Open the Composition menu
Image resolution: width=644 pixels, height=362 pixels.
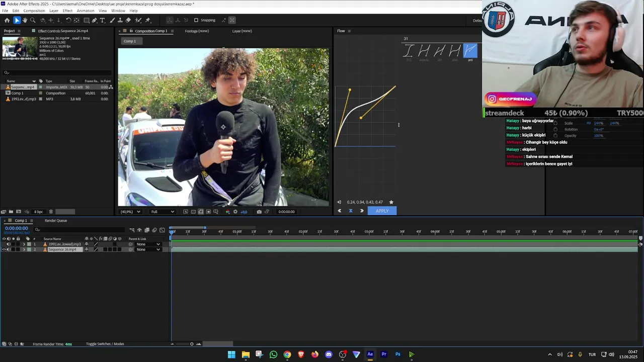coord(34,11)
